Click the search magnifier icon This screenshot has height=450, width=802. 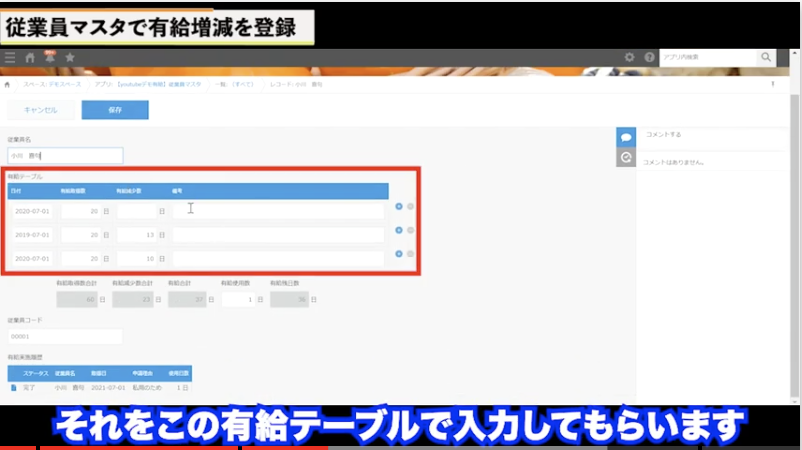click(766, 58)
